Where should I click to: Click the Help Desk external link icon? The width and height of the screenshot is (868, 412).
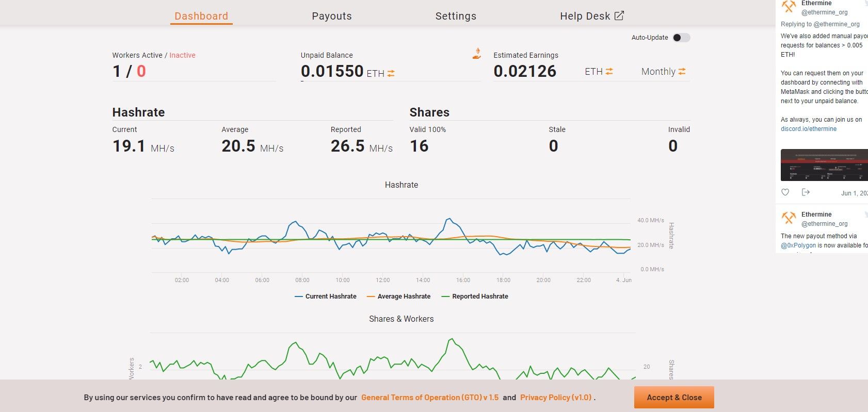619,16
